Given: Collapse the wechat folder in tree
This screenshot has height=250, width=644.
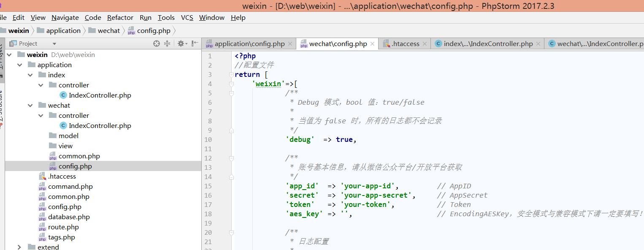Looking at the screenshot, I should pos(30,105).
